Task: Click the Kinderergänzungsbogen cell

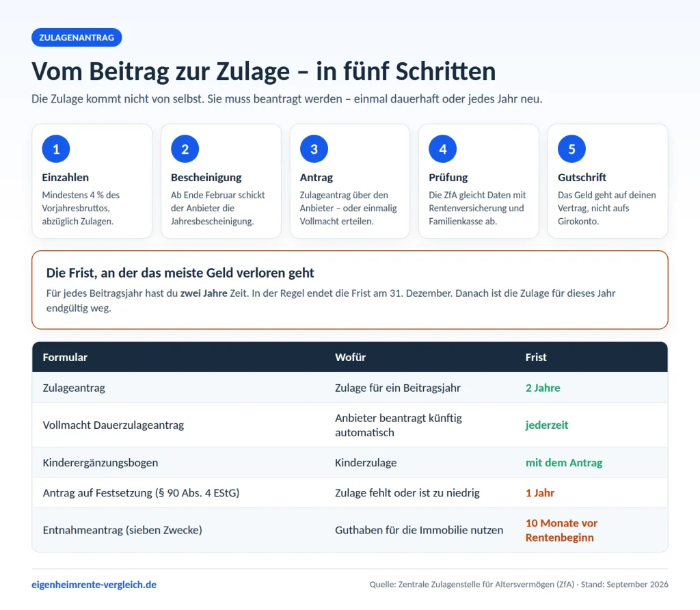Action: pyautogui.click(x=100, y=463)
